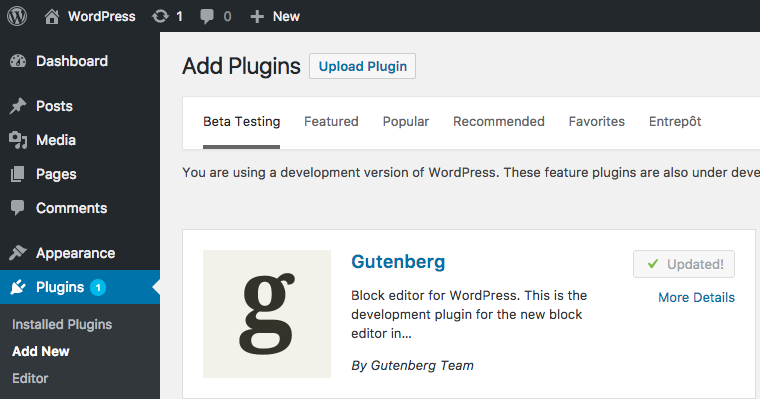Open Installed Plugins submenu item
The width and height of the screenshot is (760, 399).
62,324
